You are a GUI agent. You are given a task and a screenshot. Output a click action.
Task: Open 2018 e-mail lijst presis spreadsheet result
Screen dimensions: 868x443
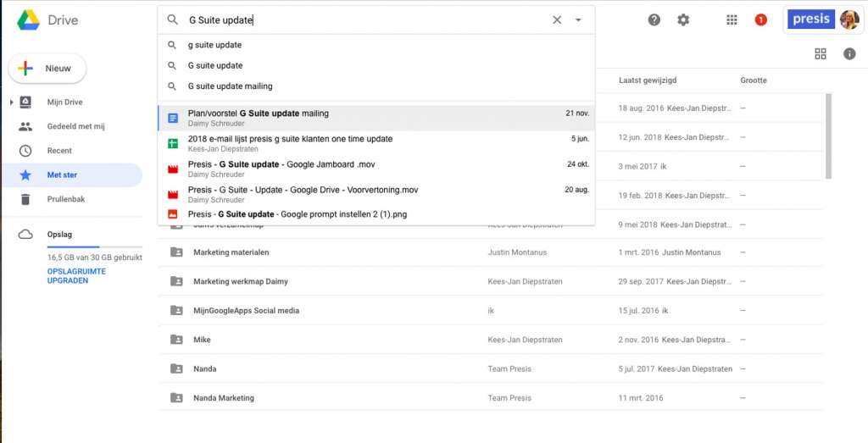(376, 143)
